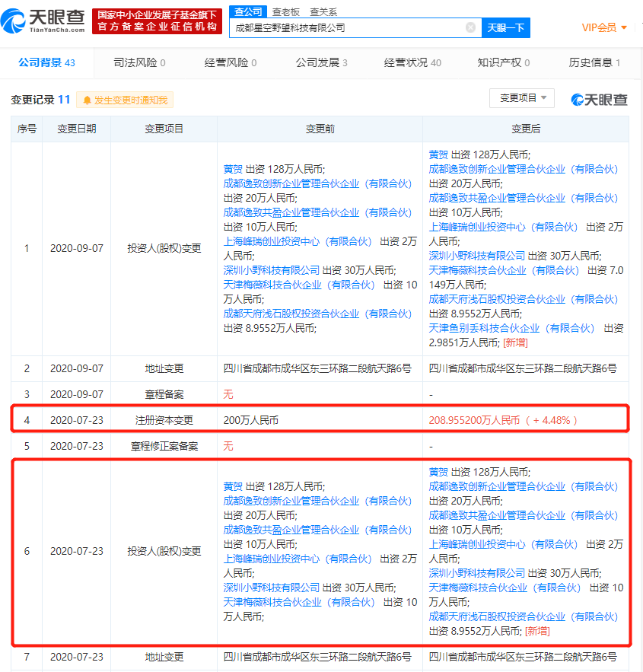Open 深圳小野科技有限公司 link in row 1 变更后
The image size is (643, 672).
point(477,256)
